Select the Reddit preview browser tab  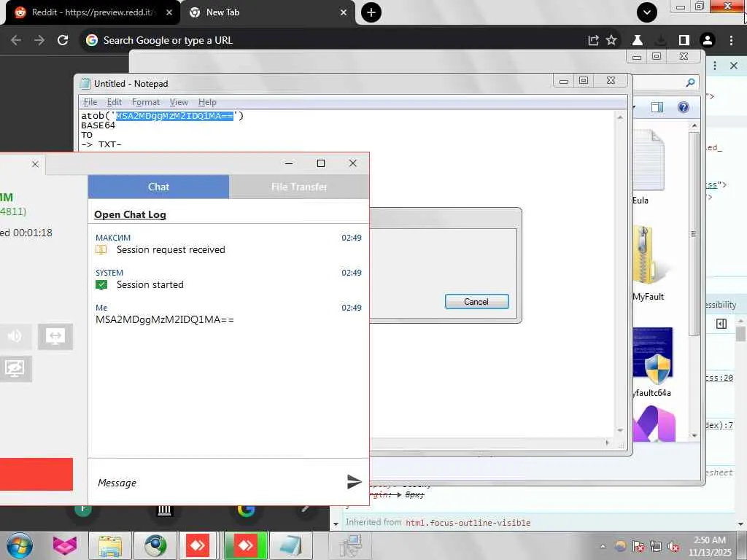[x=93, y=12]
